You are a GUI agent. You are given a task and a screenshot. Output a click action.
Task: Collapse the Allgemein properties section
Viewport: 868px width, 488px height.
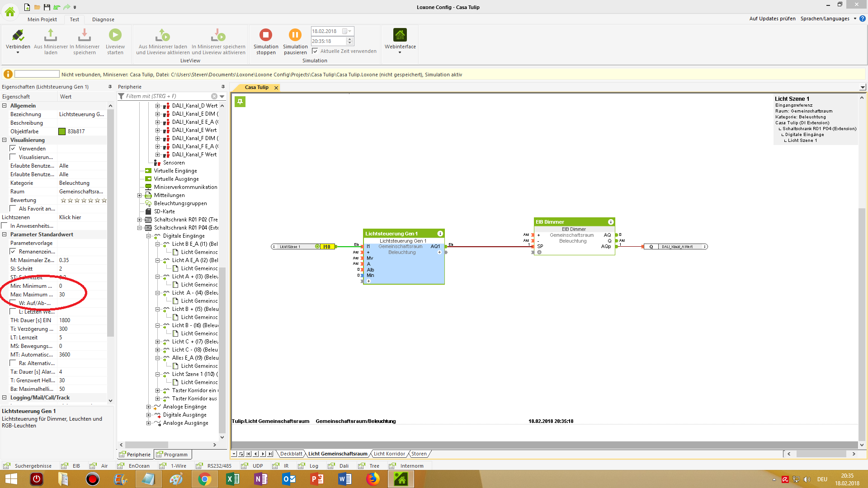click(5, 106)
